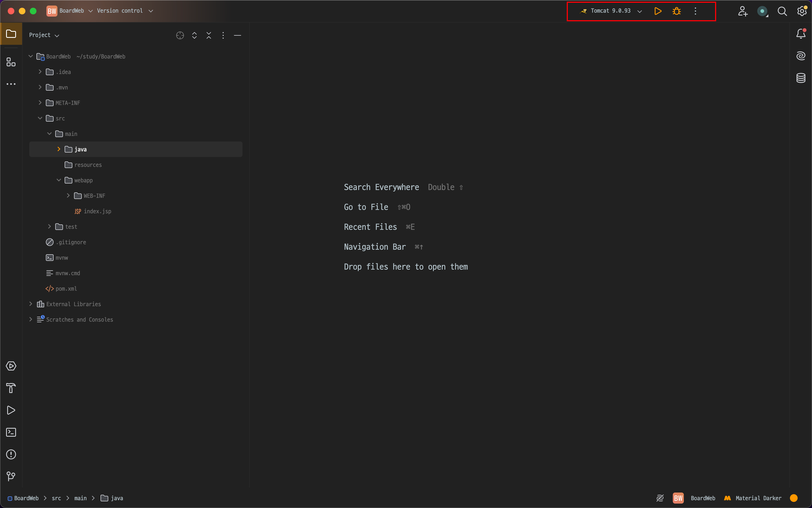Open the Git tool window
The image size is (812, 508).
coord(11,476)
